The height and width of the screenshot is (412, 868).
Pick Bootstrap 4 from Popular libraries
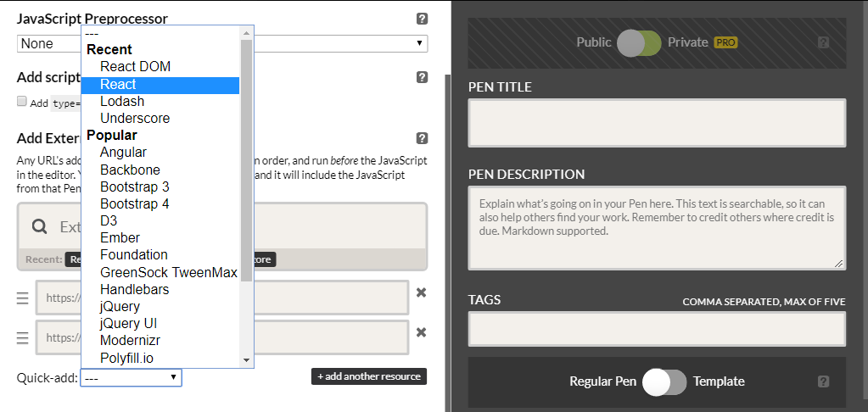(x=134, y=203)
